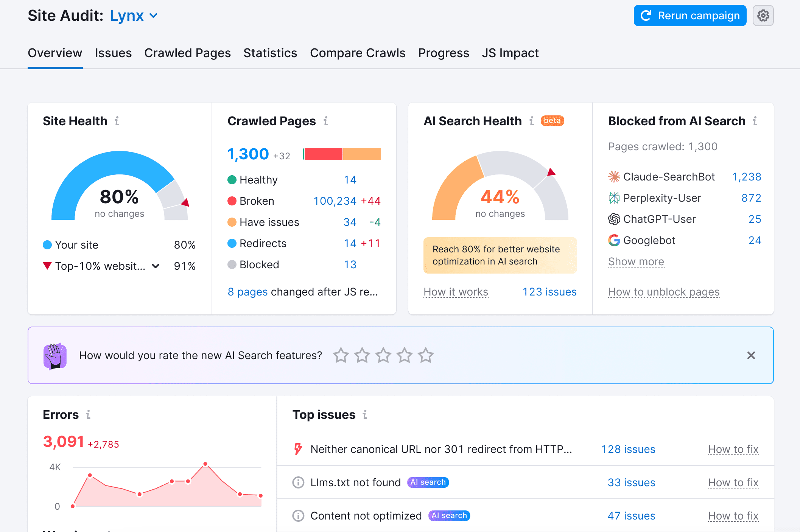Give a five star rating

point(426,355)
